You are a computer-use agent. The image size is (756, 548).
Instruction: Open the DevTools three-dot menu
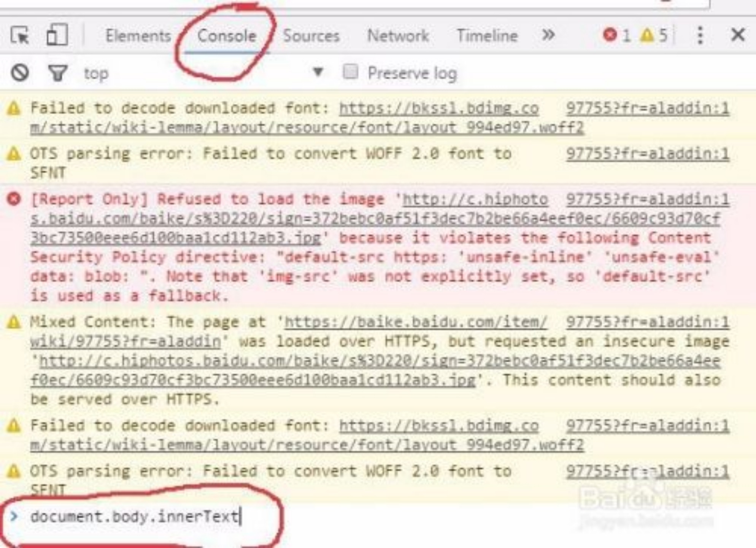pyautogui.click(x=700, y=35)
